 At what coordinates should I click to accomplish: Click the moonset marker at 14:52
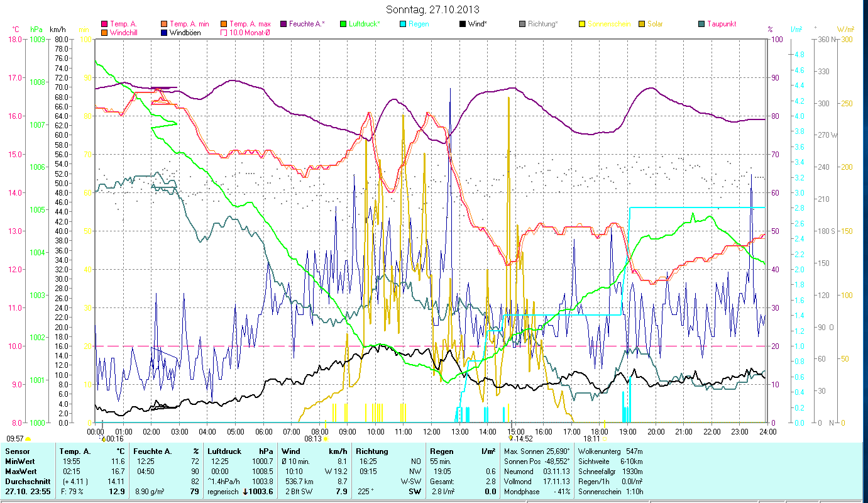point(511,438)
